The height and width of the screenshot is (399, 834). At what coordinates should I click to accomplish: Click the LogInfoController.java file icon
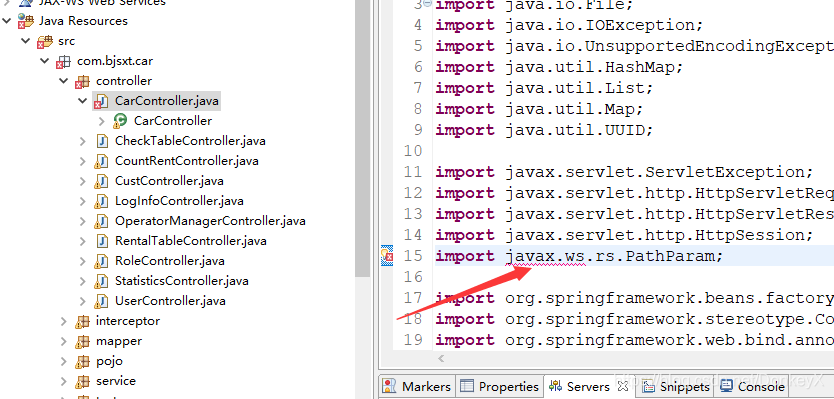[101, 201]
